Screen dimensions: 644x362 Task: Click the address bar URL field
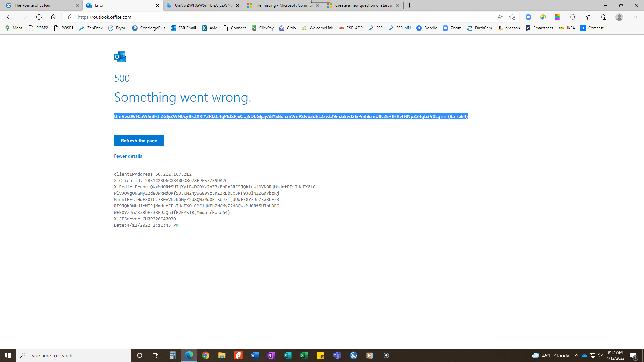(x=268, y=17)
